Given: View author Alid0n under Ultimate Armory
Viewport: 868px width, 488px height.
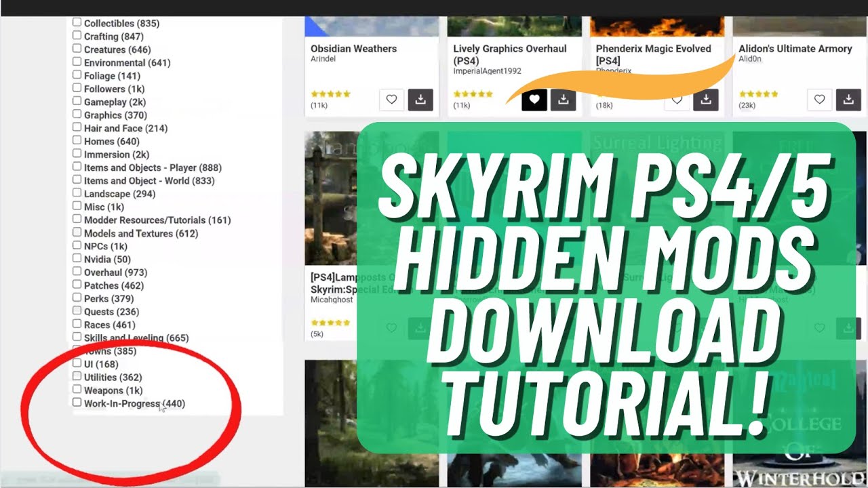Looking at the screenshot, I should point(751,60).
